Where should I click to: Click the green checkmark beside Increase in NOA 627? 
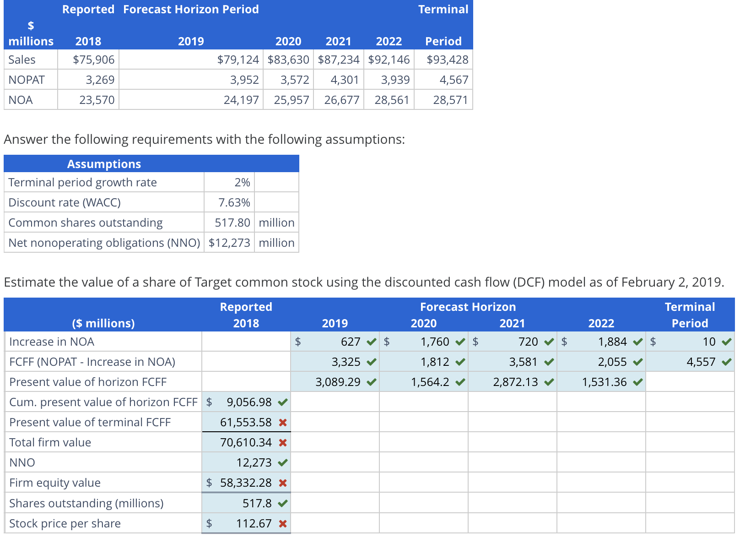tap(371, 342)
